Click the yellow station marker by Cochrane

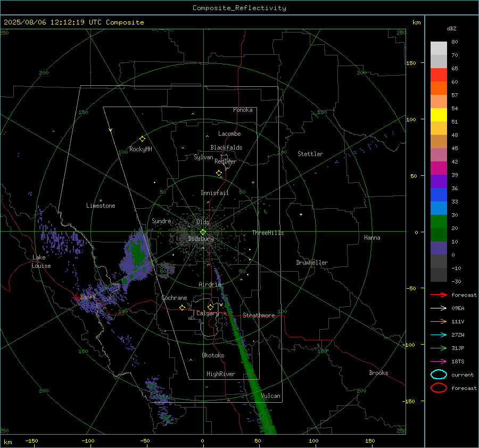tap(183, 307)
